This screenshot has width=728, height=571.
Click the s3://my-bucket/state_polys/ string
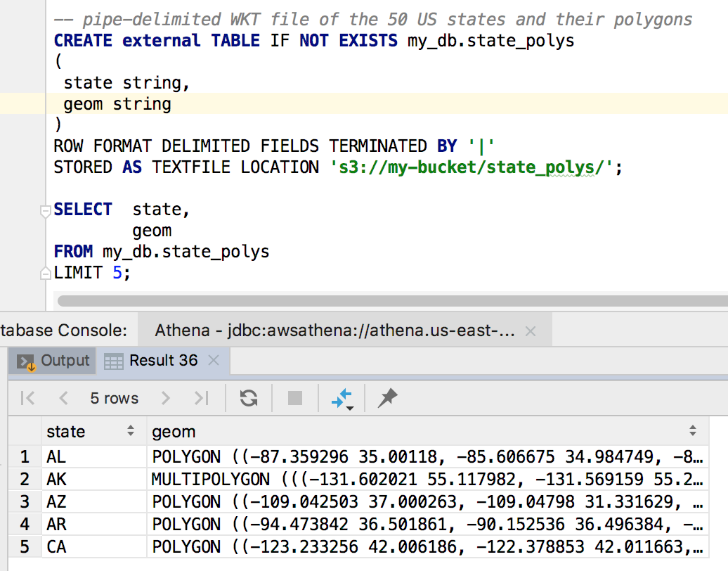(x=472, y=167)
